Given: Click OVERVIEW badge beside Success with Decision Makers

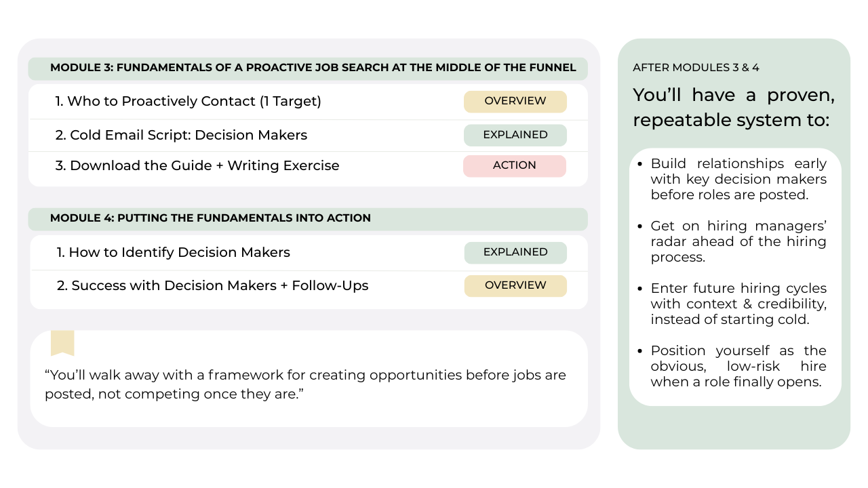Looking at the screenshot, I should point(515,285).
